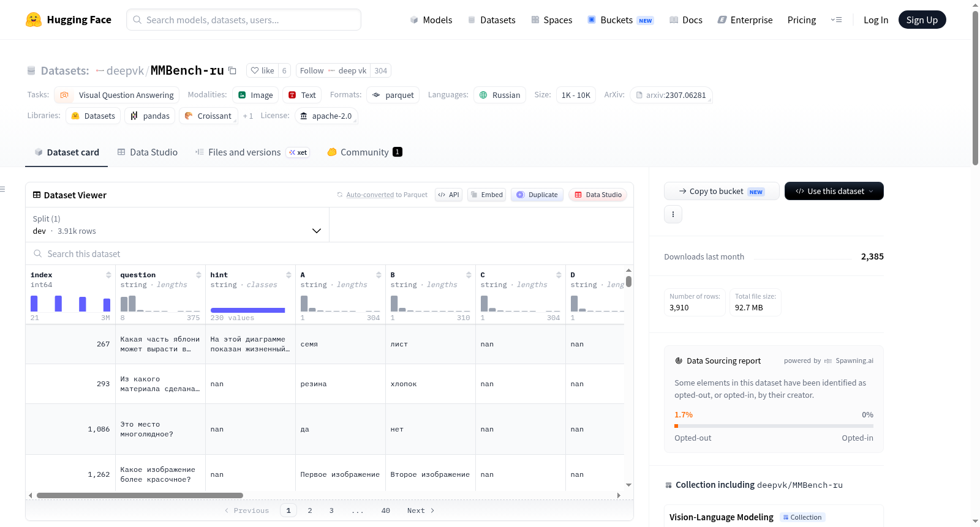Click the opted-out percentage progress bar
This screenshot has width=980, height=527.
point(774,425)
